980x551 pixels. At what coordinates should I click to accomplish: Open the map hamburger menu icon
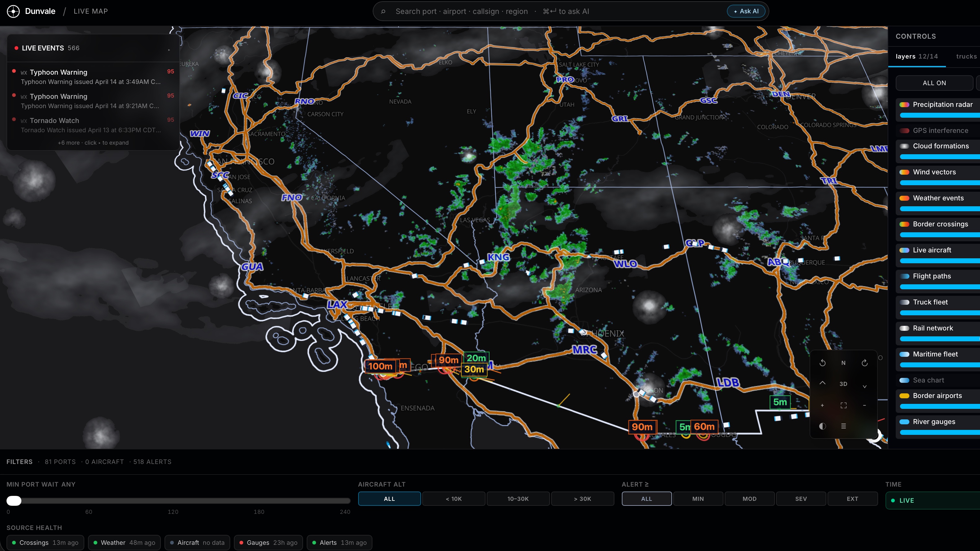pos(843,426)
